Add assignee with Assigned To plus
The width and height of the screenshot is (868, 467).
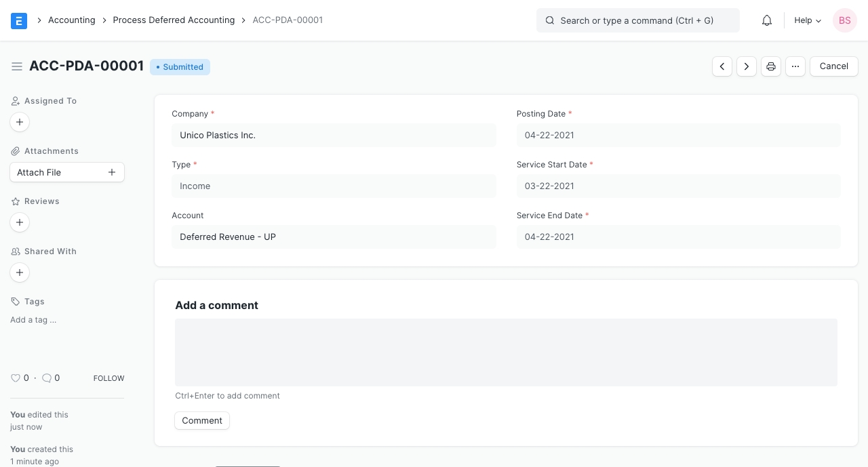20,122
